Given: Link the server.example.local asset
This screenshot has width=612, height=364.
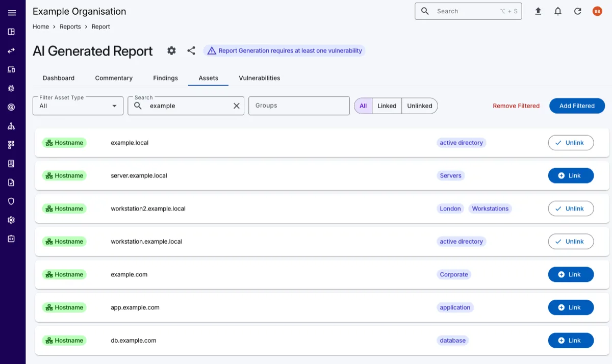Looking at the screenshot, I should [x=571, y=176].
